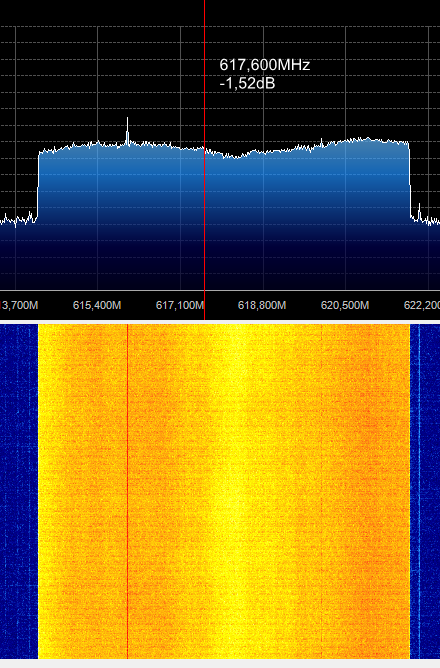Click the steep right edge of the signal
The height and width of the screenshot is (668, 440).
410,181
